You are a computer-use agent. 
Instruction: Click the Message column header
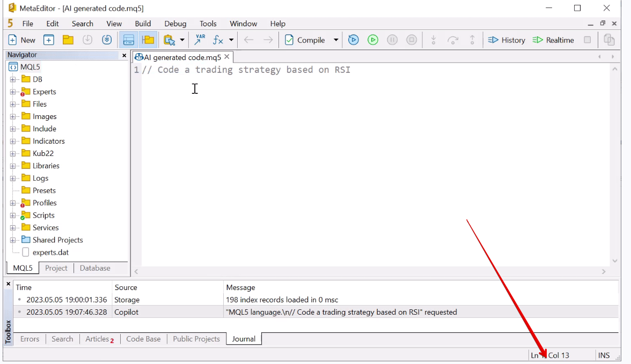coord(240,287)
